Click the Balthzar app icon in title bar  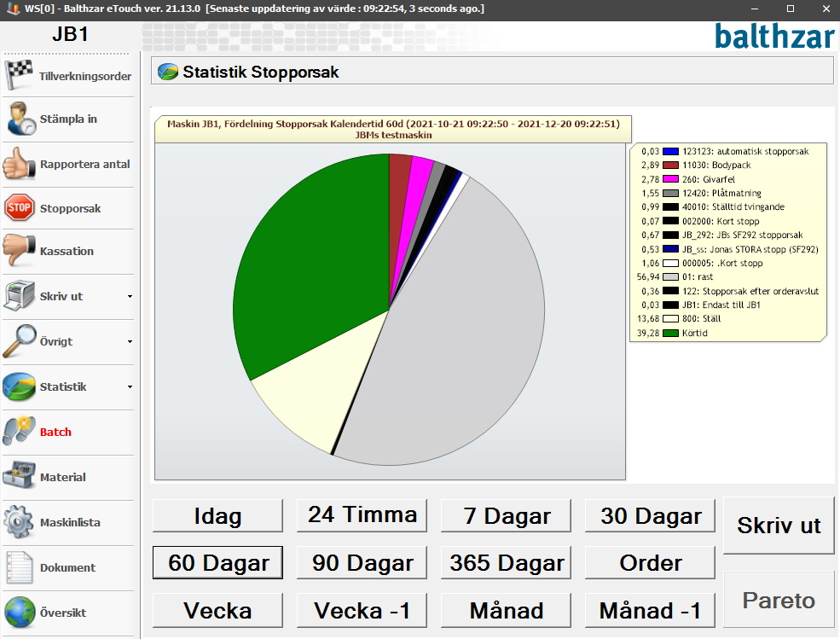tap(12, 9)
